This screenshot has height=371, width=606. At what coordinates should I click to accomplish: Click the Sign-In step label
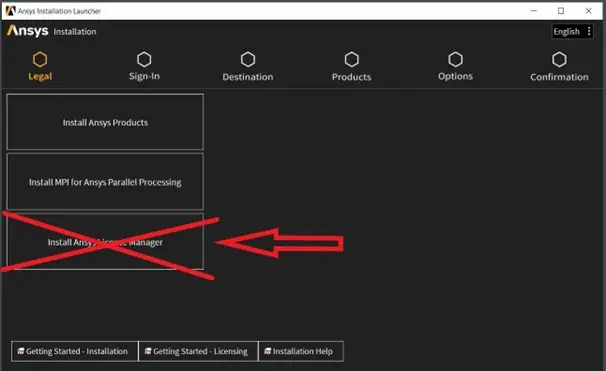click(144, 76)
